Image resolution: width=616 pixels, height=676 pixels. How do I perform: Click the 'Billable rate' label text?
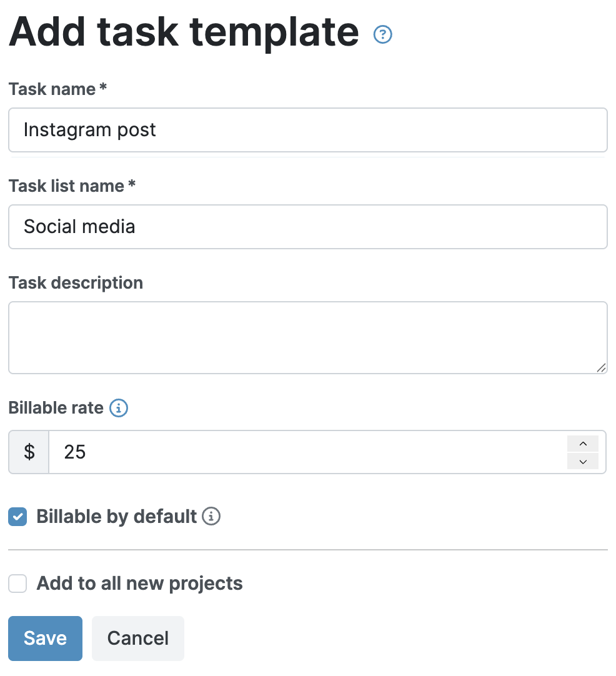point(56,408)
